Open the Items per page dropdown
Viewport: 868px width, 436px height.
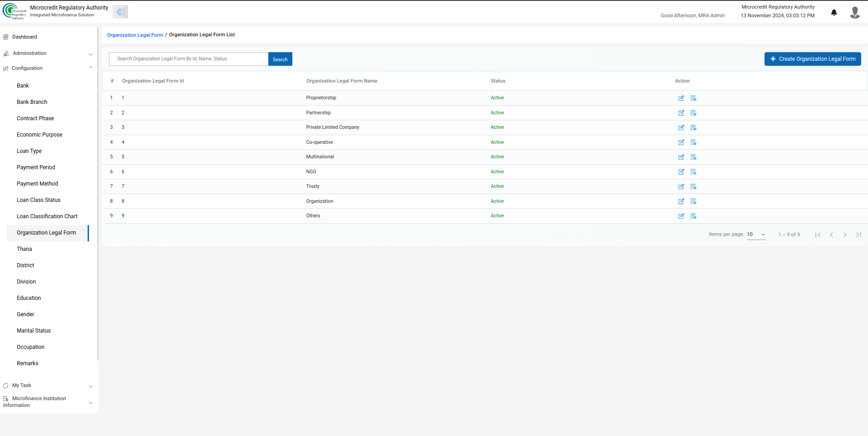pos(756,235)
